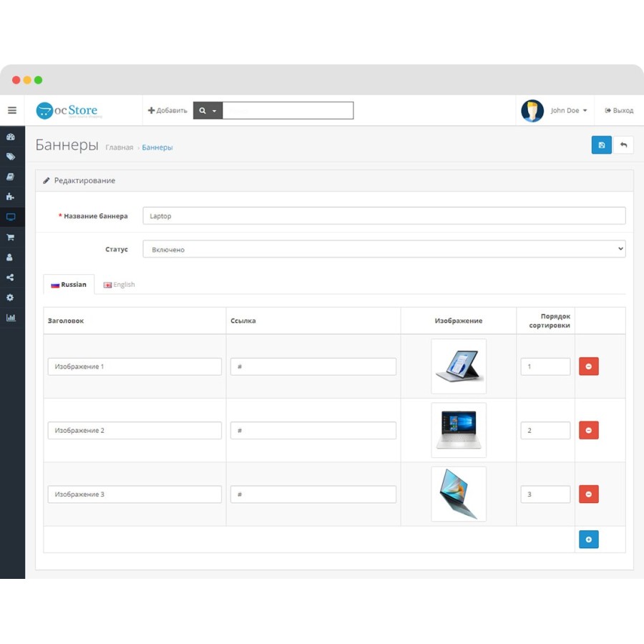Click the Изображение column header
Viewport: 644px width, 644px height.
point(459,321)
